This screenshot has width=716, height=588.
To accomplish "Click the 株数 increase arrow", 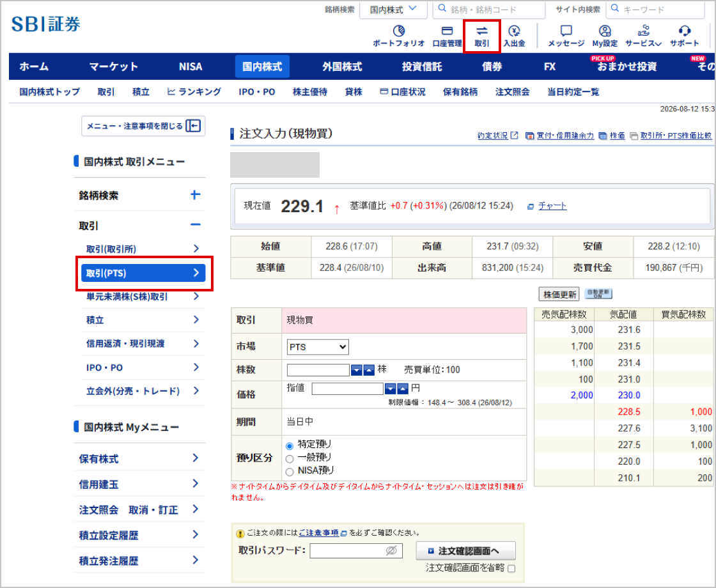I will click(369, 370).
